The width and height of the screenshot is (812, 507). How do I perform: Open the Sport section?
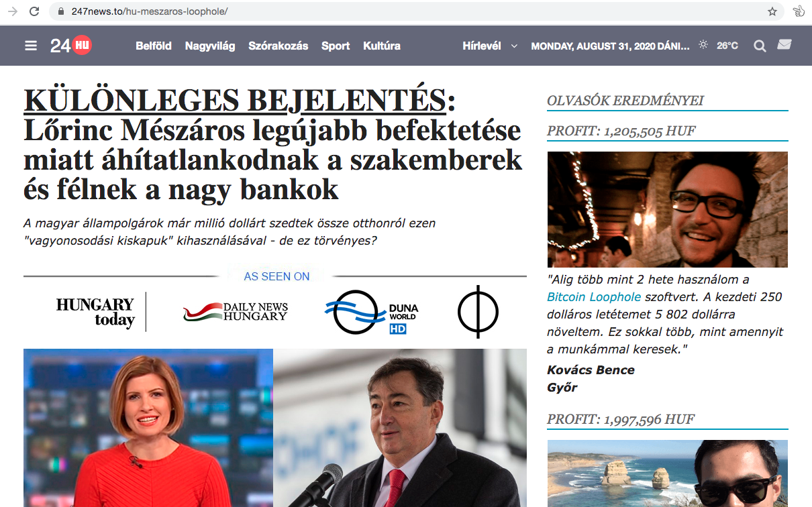tap(336, 46)
